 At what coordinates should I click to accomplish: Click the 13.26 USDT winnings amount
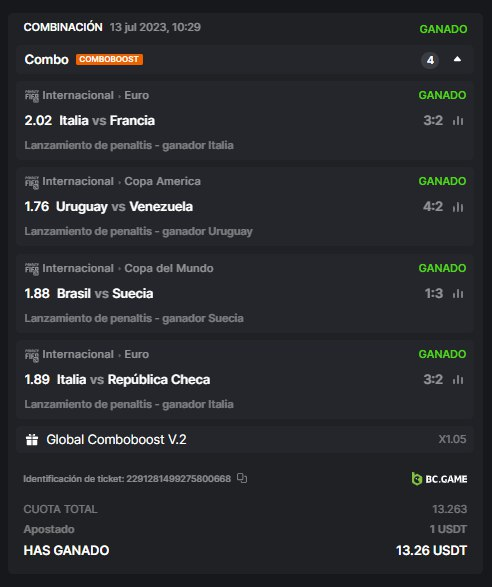(x=431, y=550)
